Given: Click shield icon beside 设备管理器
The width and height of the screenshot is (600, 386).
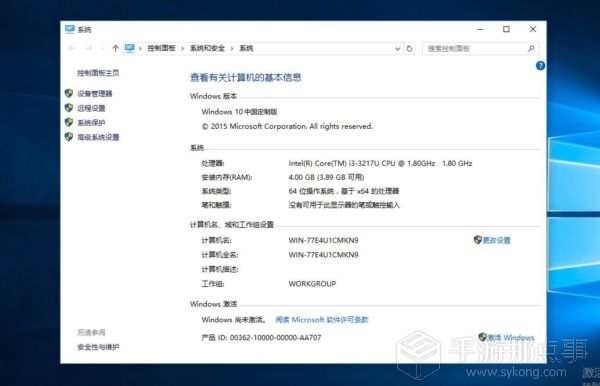Looking at the screenshot, I should pos(69,93).
